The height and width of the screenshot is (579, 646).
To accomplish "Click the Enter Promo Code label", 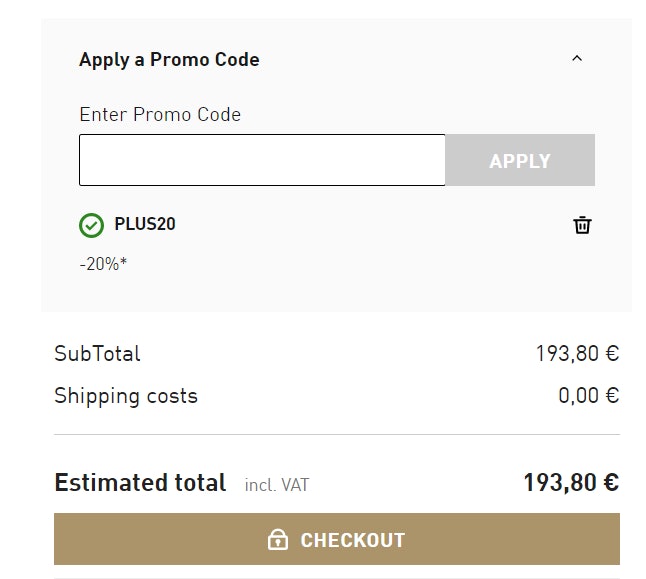I will (x=160, y=114).
